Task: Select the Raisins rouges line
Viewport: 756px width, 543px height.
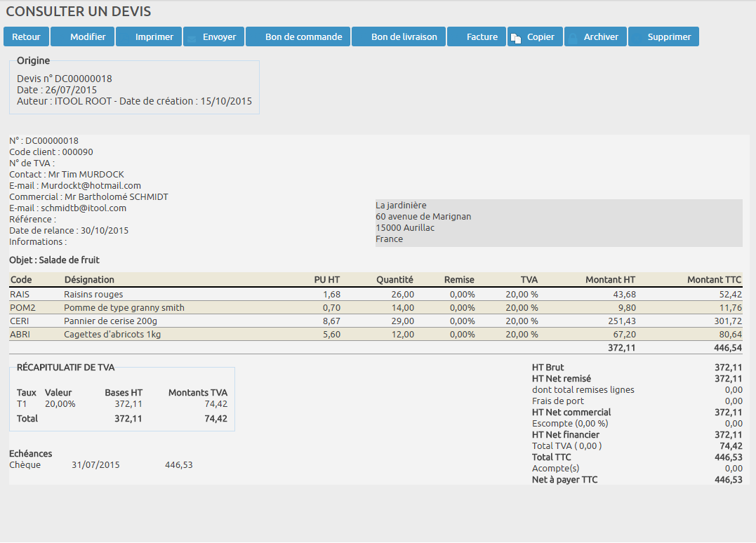Action: (x=93, y=295)
